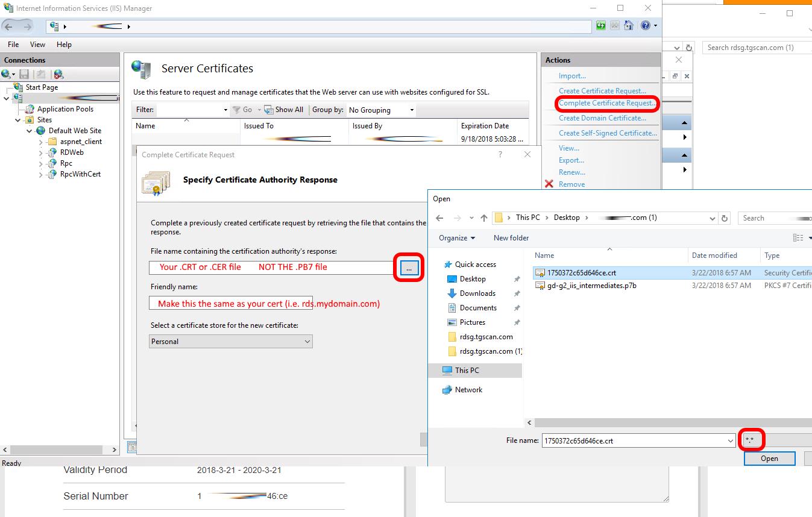Open the View menu

(x=37, y=44)
